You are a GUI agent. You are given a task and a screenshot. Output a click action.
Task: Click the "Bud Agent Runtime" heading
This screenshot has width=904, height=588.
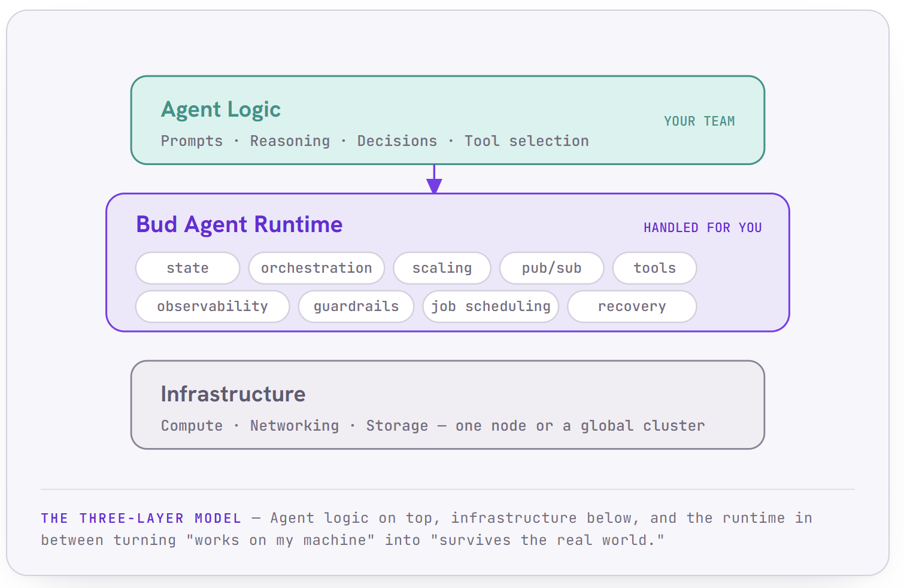(x=239, y=224)
